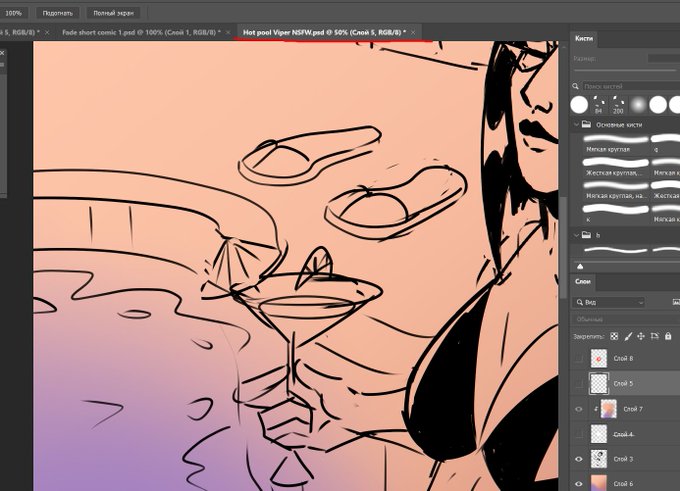The width and height of the screenshot is (680, 491).
Task: Click the brush preview size slider triangle
Action: click(580, 266)
